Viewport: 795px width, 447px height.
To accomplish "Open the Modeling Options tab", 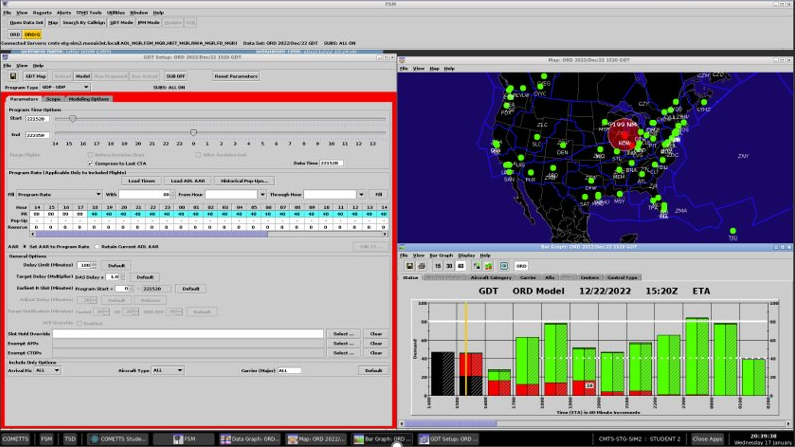I will click(89, 99).
